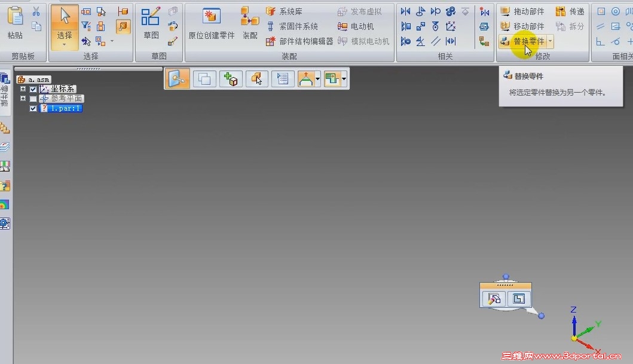Click the 传递 transfer command

click(x=570, y=12)
